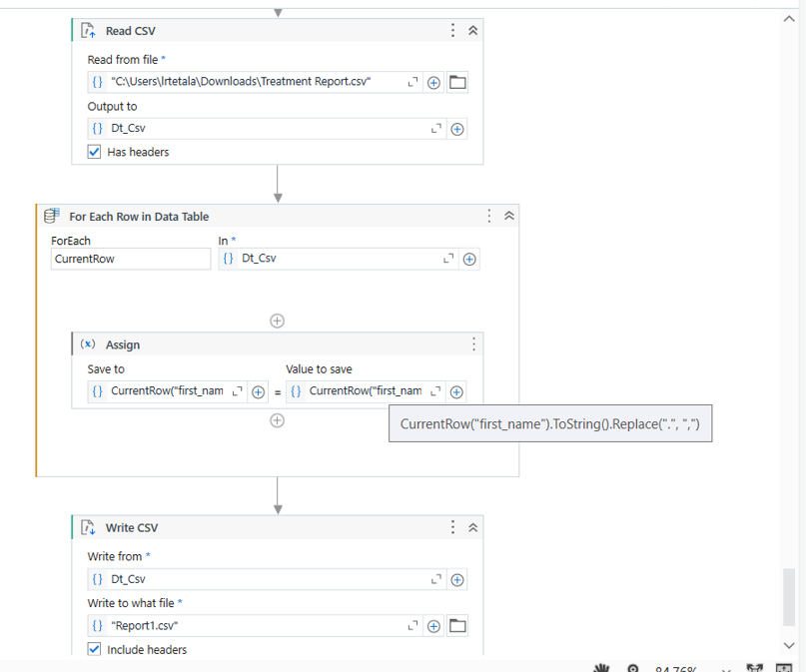Click plus button beside Read CSV file path
This screenshot has width=806, height=672.
tap(434, 82)
